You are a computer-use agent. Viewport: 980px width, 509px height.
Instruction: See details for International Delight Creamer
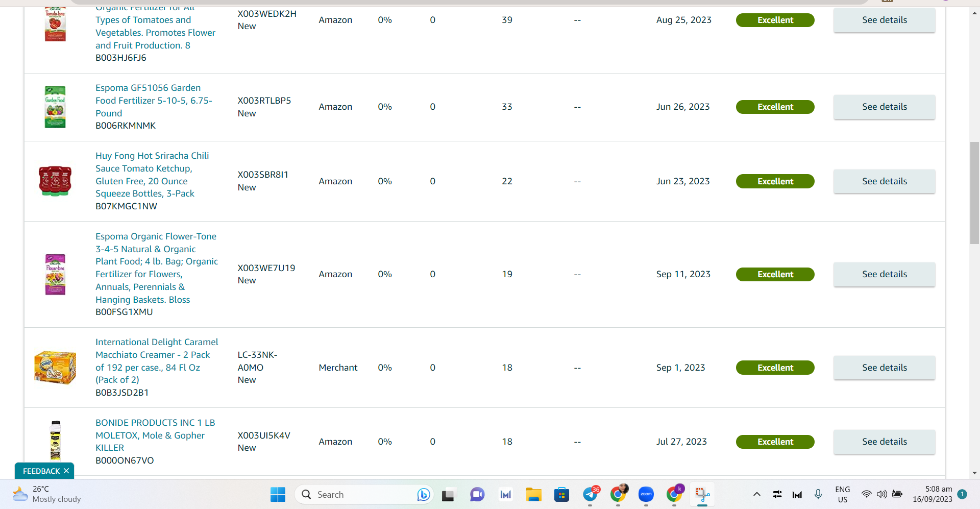tap(885, 368)
